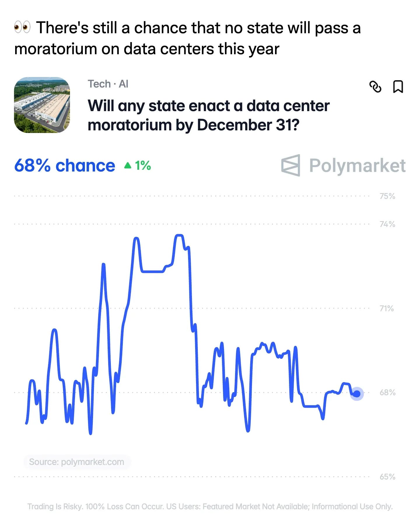The width and height of the screenshot is (420, 525).
Task: Open the Tech category link
Action: coord(99,84)
